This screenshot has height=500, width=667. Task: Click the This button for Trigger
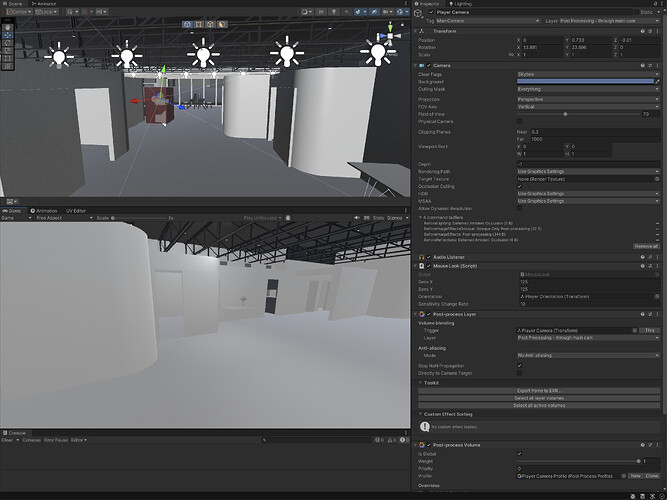point(650,330)
